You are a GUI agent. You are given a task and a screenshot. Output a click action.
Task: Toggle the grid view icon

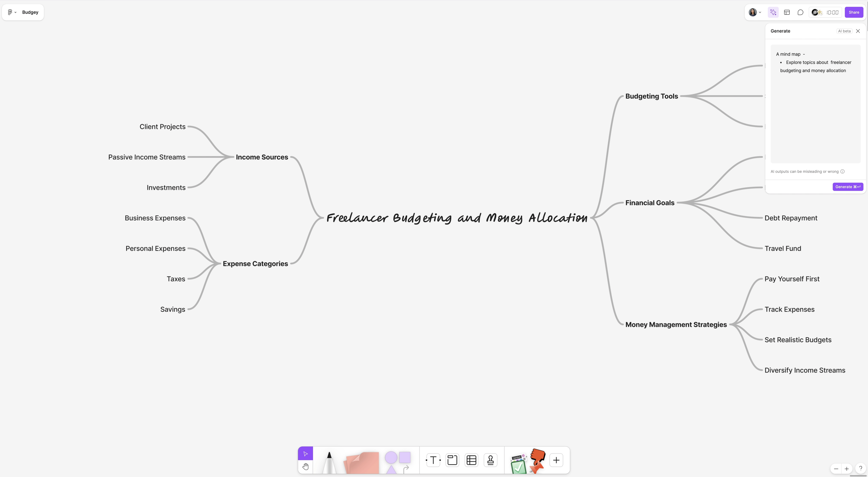[x=787, y=12]
